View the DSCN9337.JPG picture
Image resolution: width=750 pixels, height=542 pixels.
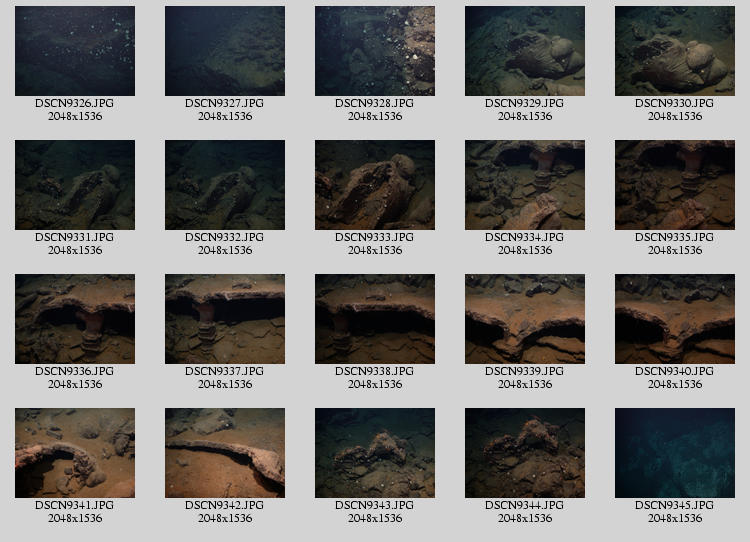coord(225,319)
